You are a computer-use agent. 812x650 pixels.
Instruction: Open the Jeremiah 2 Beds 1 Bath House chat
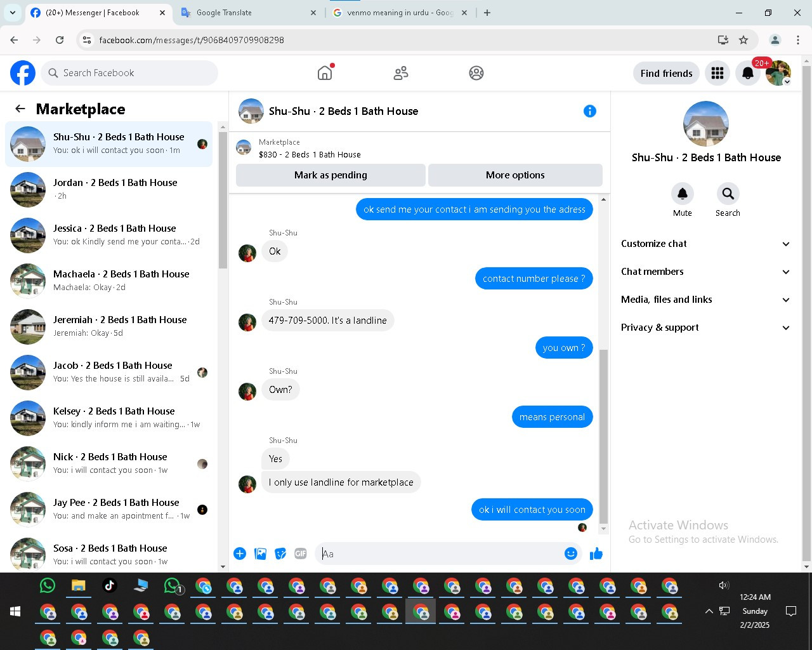click(109, 326)
